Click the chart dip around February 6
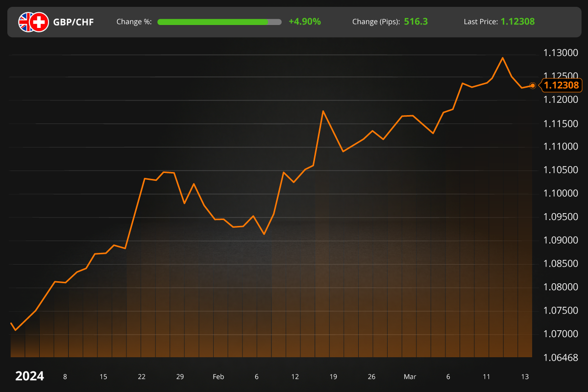Image resolution: width=588 pixels, height=392 pixels. pyautogui.click(x=265, y=234)
